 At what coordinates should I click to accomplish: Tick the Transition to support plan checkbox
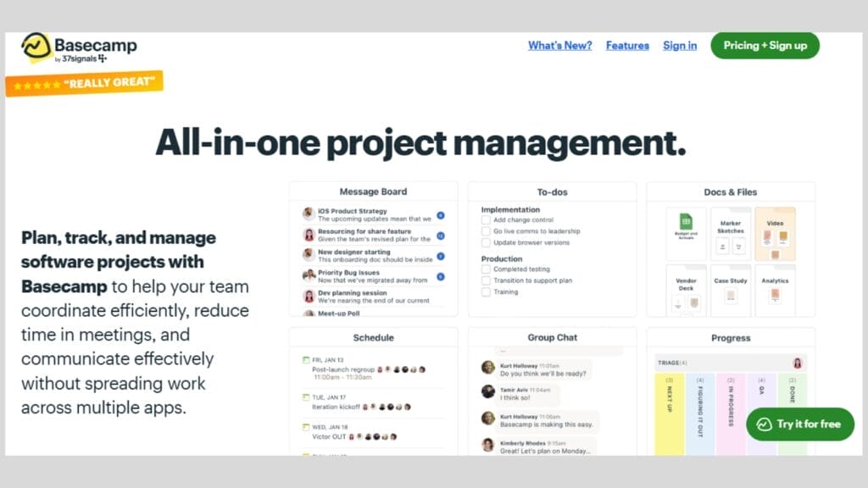(x=486, y=280)
